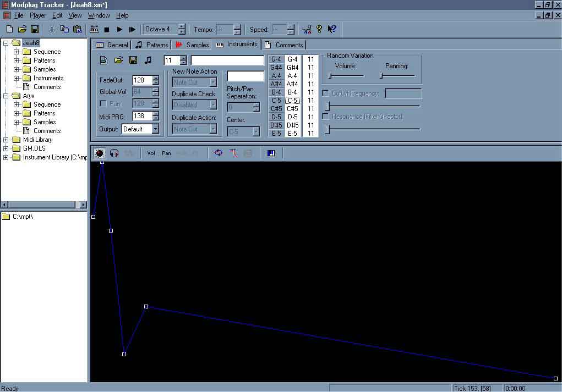Screen dimensions: 562x392
Task: Select the Vol envelope button
Action: coord(151,153)
